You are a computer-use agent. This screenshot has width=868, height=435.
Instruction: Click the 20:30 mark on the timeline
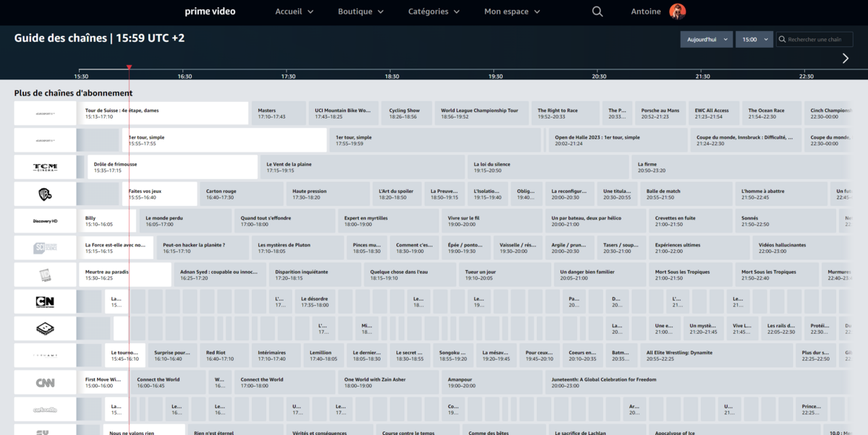(599, 76)
